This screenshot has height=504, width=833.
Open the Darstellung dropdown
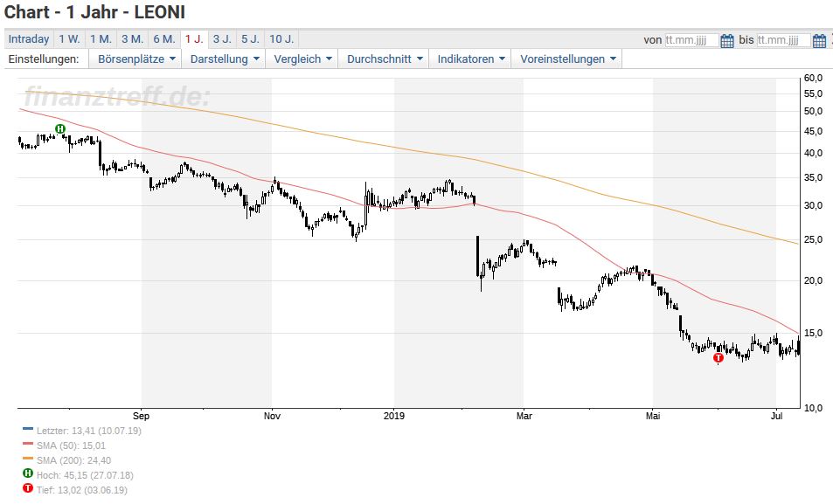pyautogui.click(x=225, y=59)
